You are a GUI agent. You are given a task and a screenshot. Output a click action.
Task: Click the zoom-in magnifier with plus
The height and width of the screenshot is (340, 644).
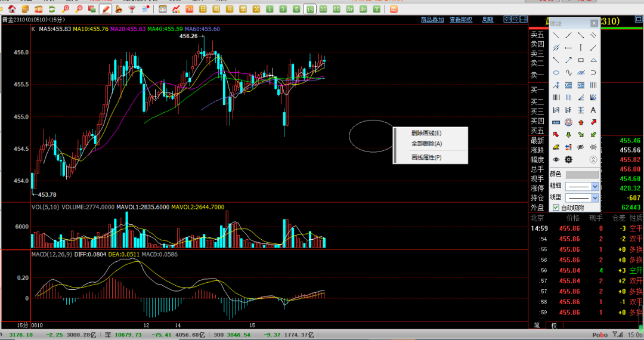click(x=66, y=9)
